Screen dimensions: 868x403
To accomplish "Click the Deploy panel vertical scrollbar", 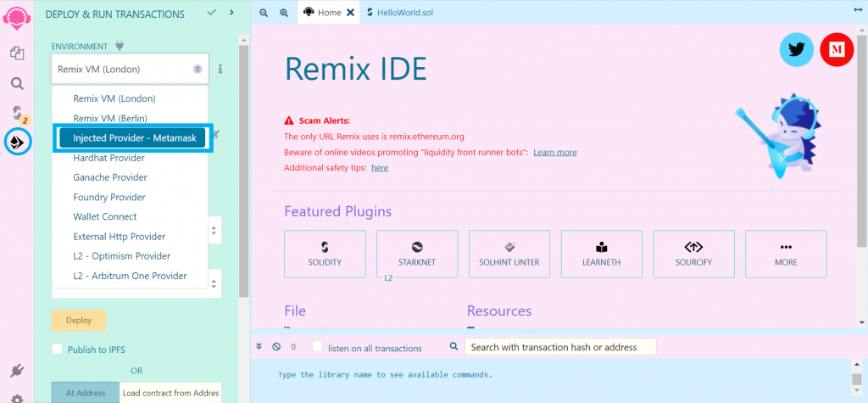I will [x=243, y=172].
